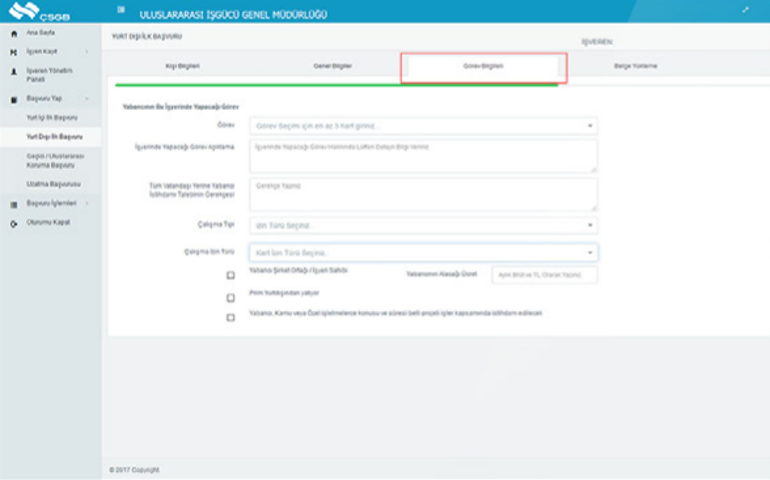Click the Oturumu Kapat logout icon
The height and width of the screenshot is (480, 770).
pos(13,222)
